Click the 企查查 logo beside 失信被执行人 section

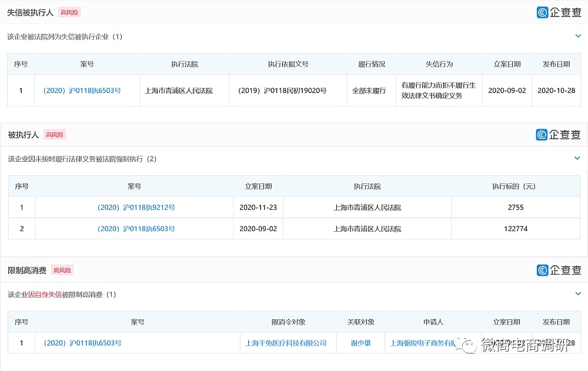click(x=557, y=12)
